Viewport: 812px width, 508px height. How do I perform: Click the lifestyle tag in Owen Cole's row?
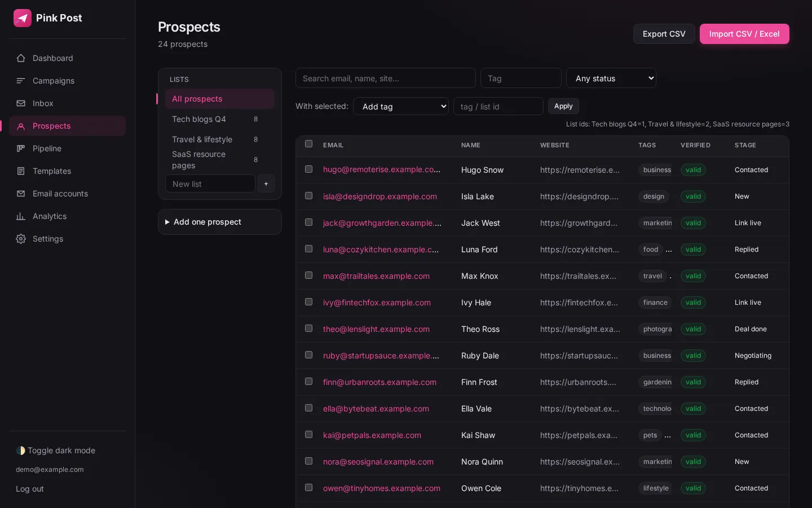click(x=656, y=488)
